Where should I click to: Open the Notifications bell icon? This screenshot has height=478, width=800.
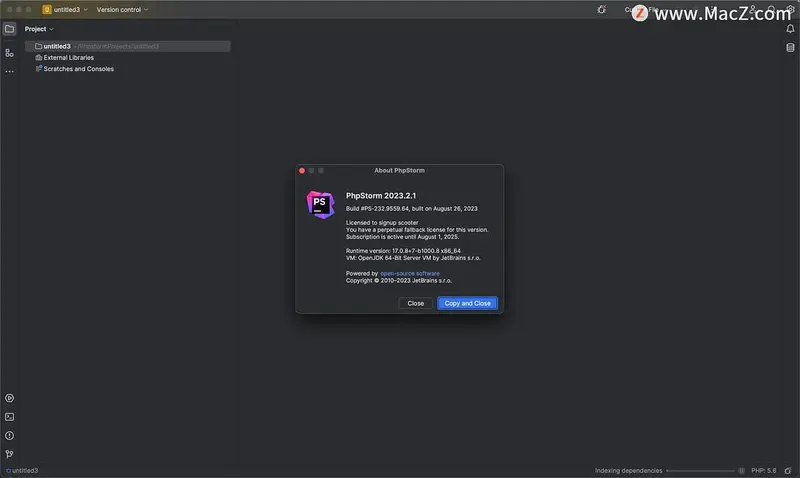(x=790, y=29)
